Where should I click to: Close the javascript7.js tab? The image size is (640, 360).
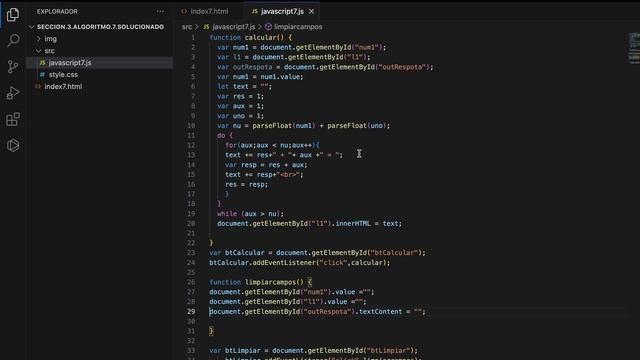click(311, 11)
